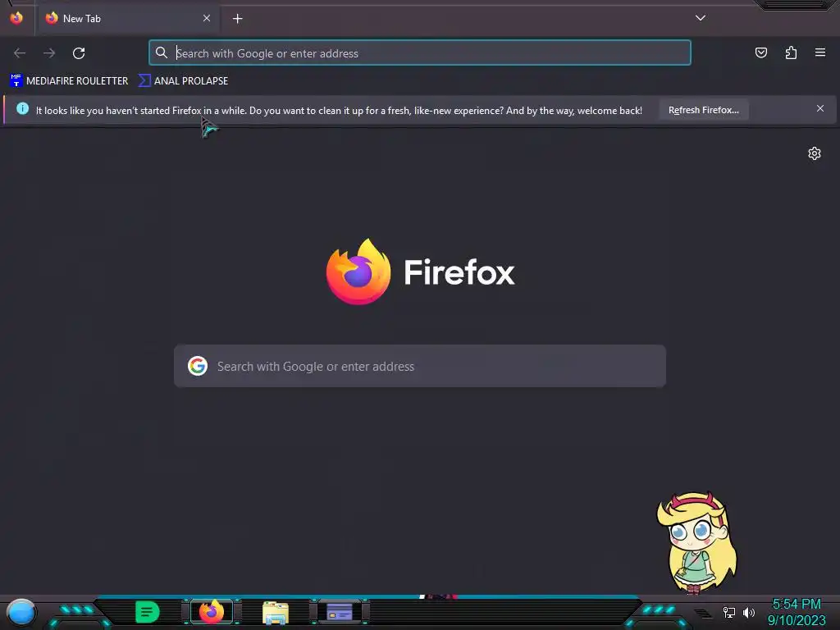
Task: Go back one page
Action: click(x=20, y=53)
